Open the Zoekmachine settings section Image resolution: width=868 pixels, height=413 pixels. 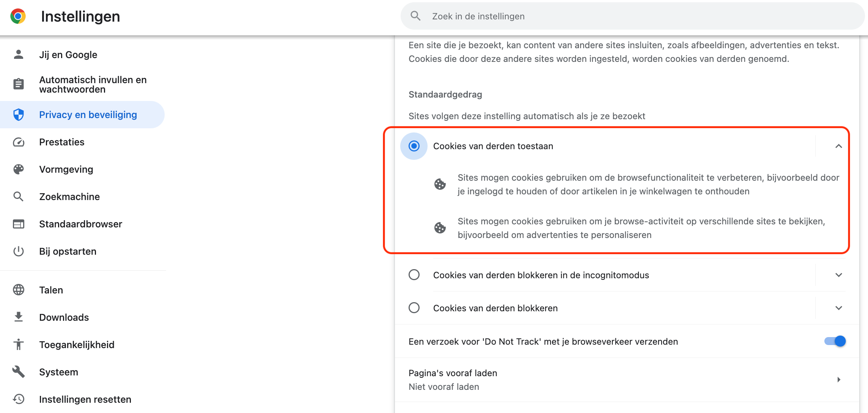click(x=69, y=197)
